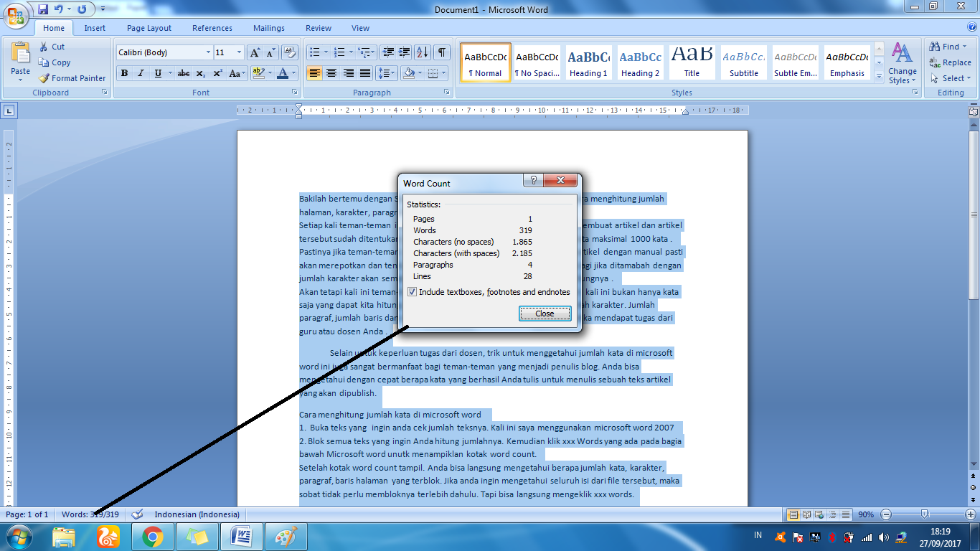Switch to Outline view
980x551 pixels.
(833, 514)
